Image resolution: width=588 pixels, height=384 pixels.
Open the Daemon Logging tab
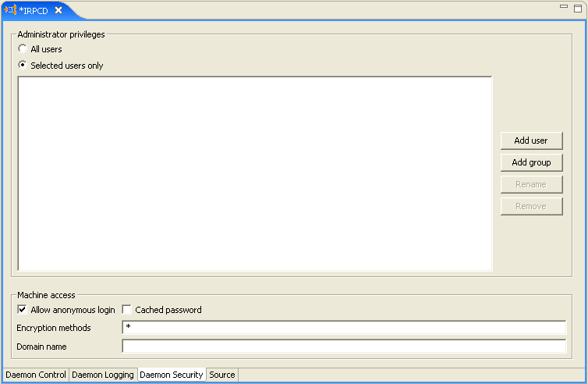pyautogui.click(x=103, y=375)
